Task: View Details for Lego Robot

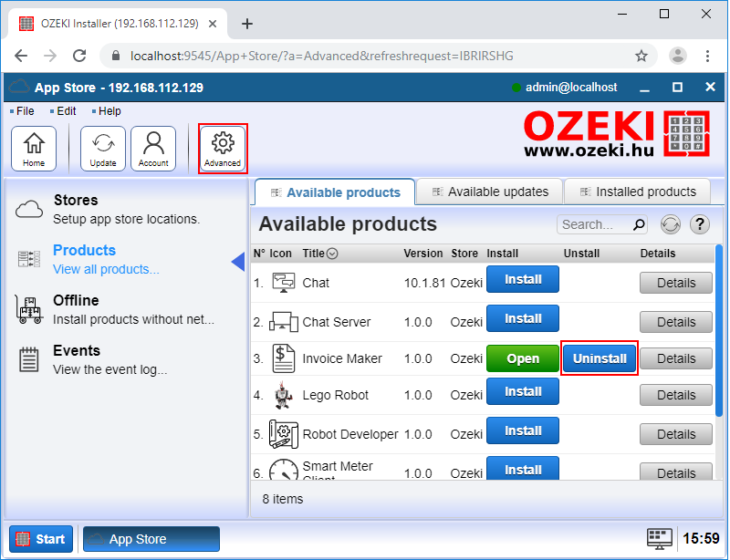Action: (676, 395)
